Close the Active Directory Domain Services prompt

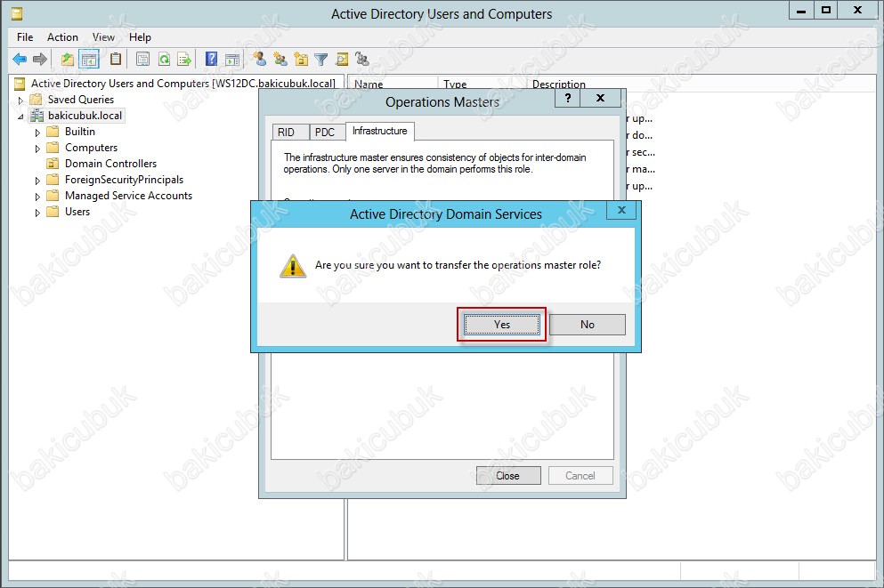622,210
